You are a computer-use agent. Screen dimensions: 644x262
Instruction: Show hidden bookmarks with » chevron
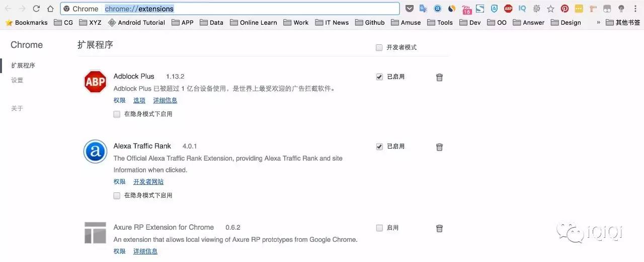pos(598,22)
